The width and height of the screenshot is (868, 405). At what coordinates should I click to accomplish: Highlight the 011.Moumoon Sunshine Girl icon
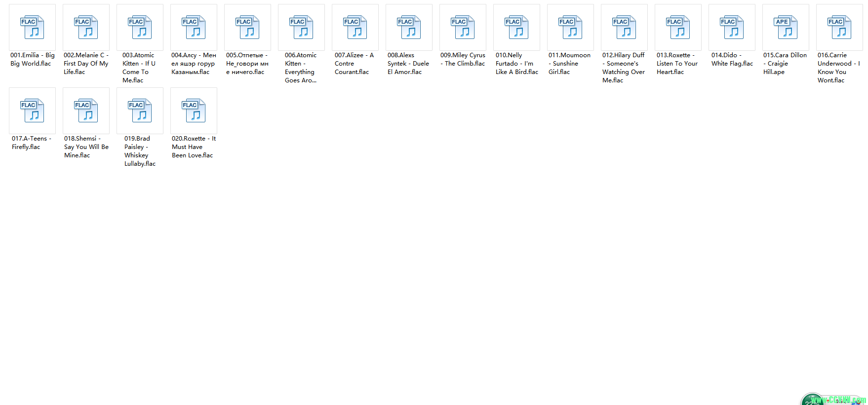tap(570, 27)
